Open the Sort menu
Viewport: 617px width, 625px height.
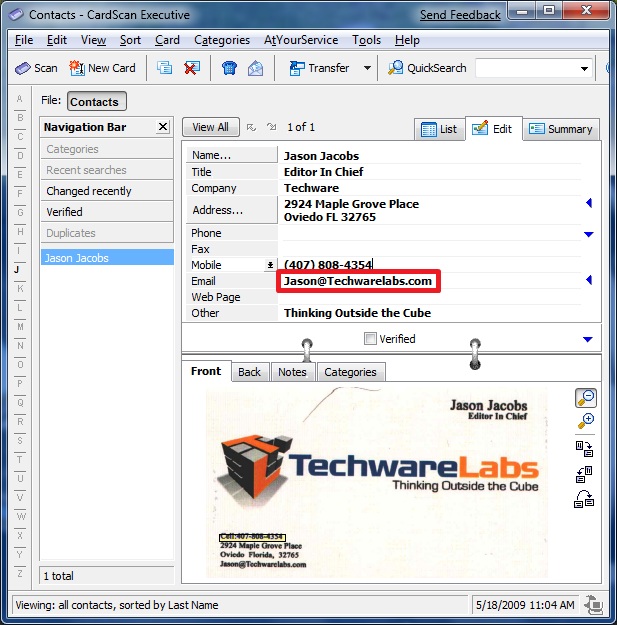point(130,40)
